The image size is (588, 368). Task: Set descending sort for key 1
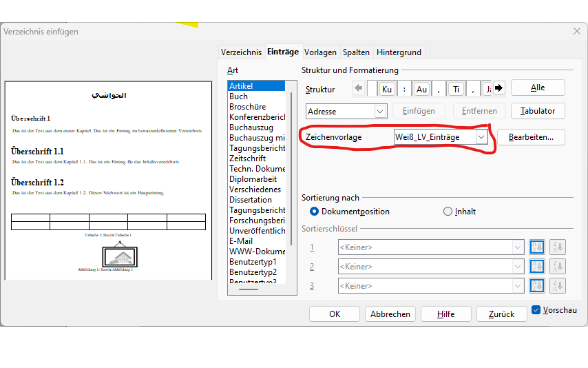point(557,247)
